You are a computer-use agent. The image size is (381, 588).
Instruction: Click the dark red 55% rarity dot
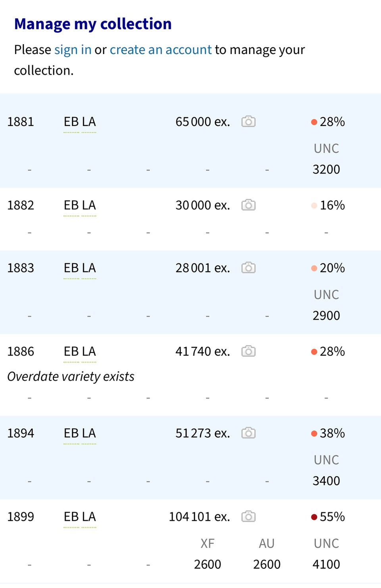click(314, 516)
